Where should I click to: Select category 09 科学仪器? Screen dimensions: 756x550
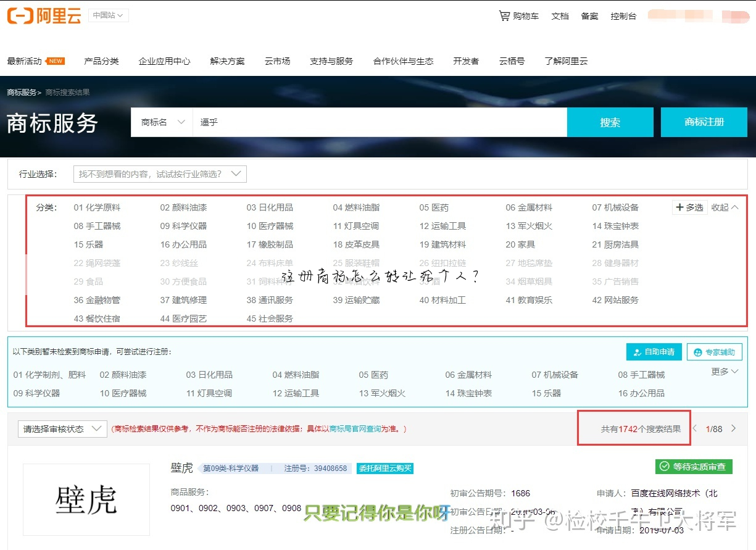tap(183, 226)
